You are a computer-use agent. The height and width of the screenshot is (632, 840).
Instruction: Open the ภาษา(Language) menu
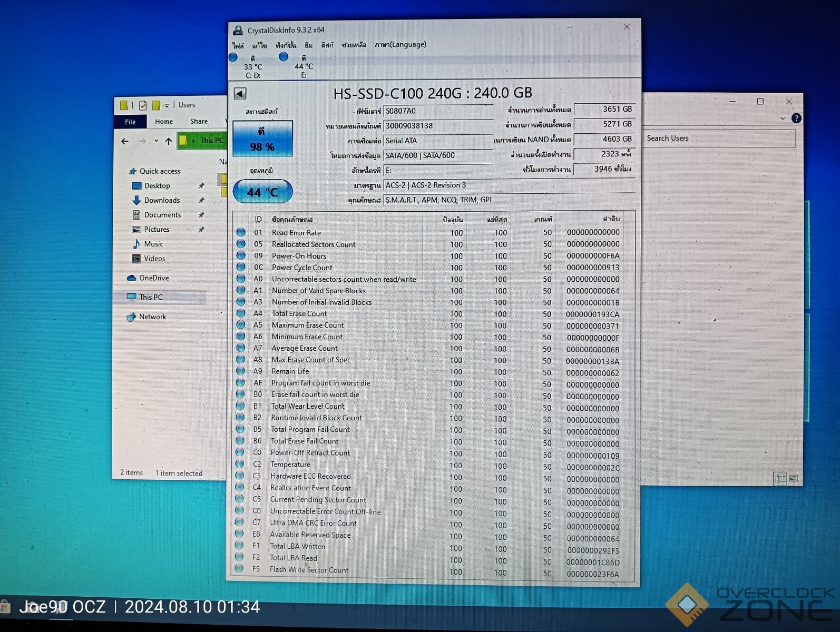click(400, 45)
